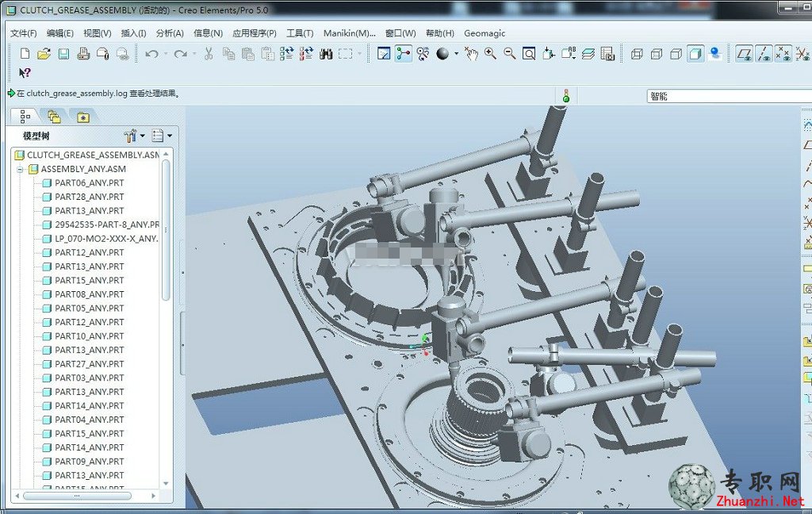Select PART09_ANY.PRT in model tree

pos(83,461)
